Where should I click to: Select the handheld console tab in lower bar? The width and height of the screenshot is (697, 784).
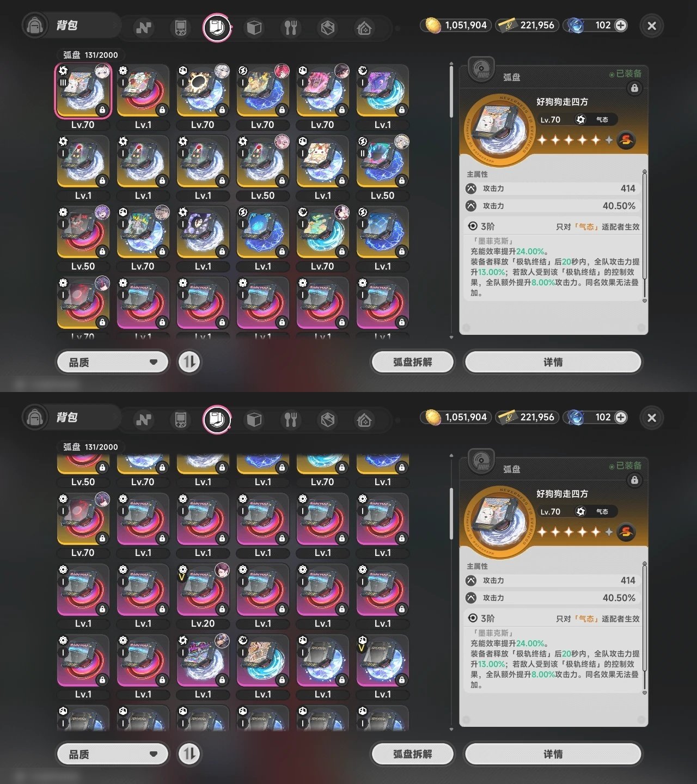click(180, 420)
